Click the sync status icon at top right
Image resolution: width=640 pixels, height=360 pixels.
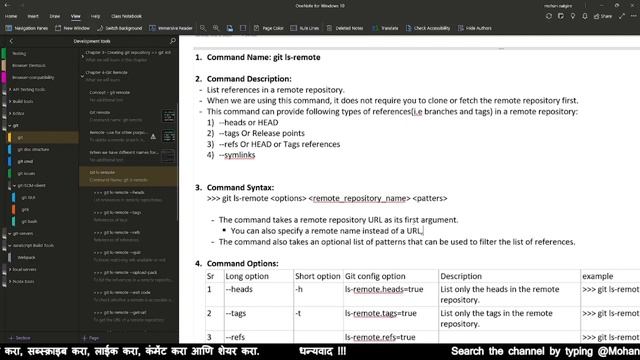pos(549,16)
